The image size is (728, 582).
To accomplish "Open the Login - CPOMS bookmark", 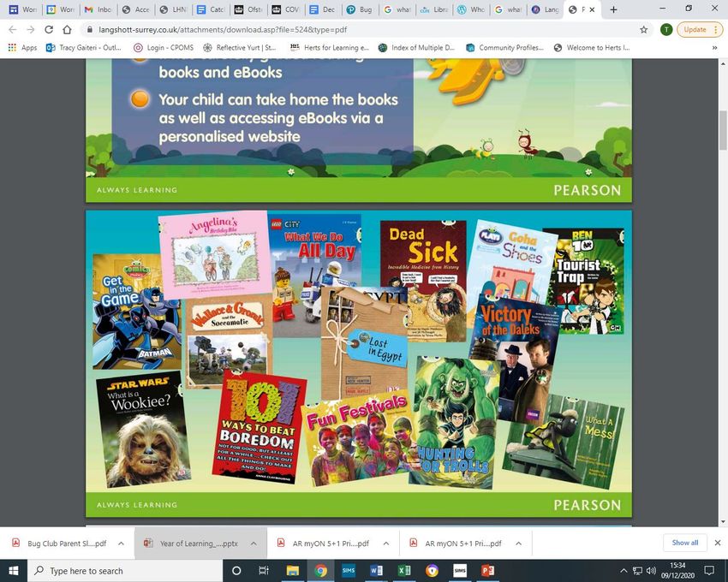I will pos(164,47).
